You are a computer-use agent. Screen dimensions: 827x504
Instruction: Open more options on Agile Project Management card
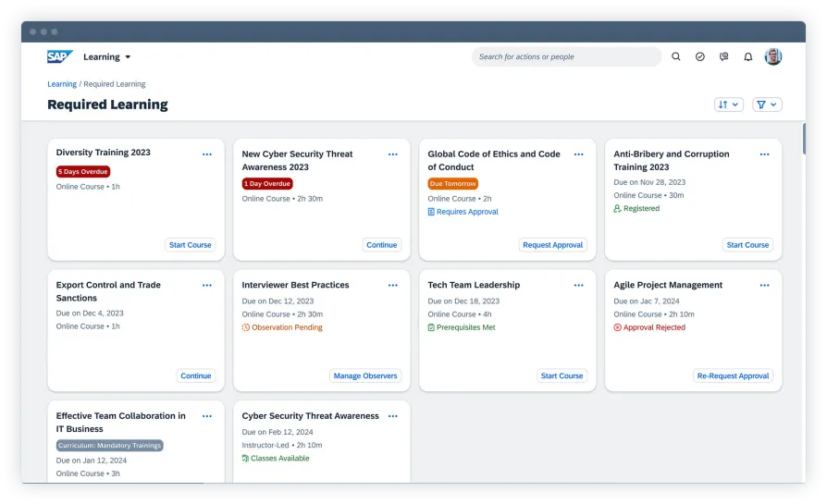[764, 286]
